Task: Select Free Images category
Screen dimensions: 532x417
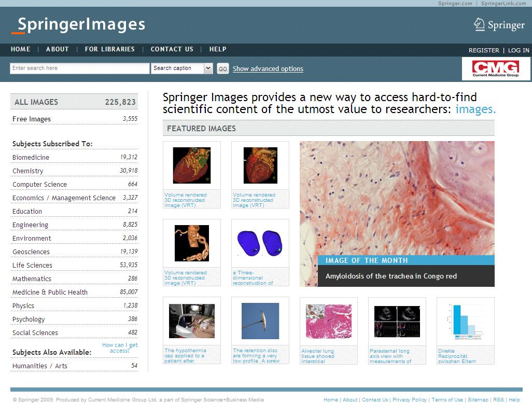Action: pyautogui.click(x=74, y=119)
